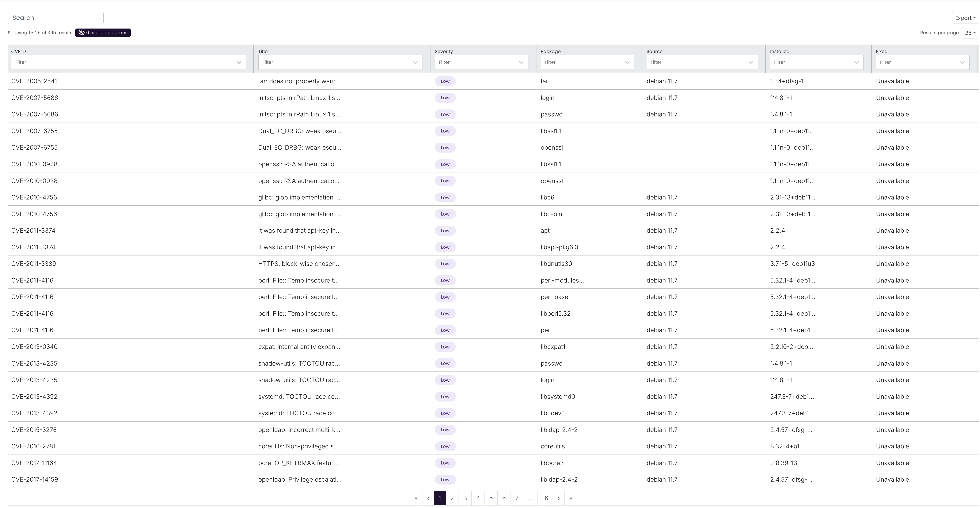Viewport: 980px width, 508px height.
Task: Change results per page from 25
Action: [970, 33]
